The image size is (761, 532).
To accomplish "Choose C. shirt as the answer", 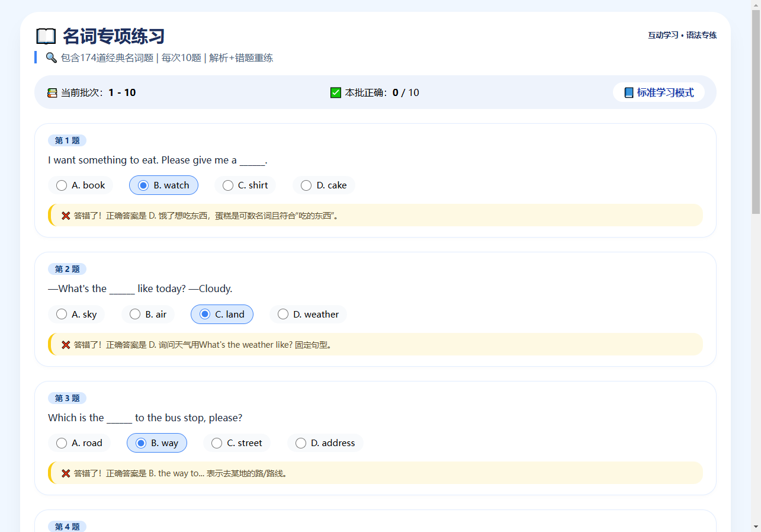I will point(245,185).
